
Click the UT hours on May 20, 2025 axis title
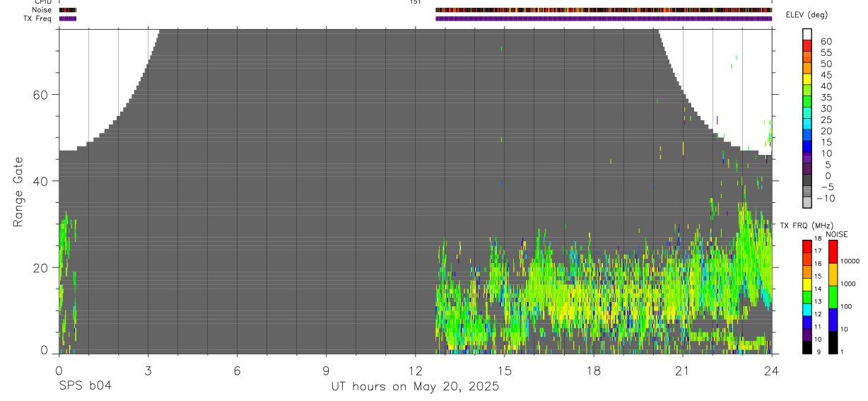pyautogui.click(x=415, y=387)
